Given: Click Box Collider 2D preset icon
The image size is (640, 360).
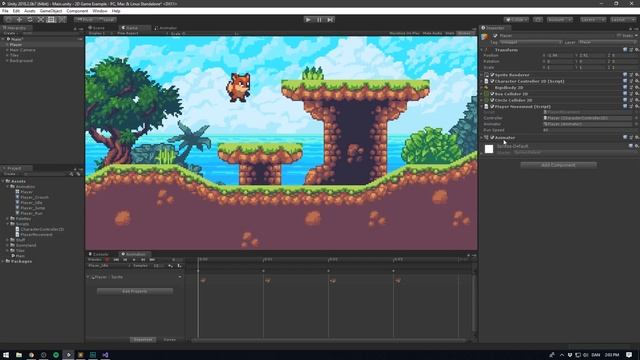Looking at the screenshot, I should coord(631,94).
